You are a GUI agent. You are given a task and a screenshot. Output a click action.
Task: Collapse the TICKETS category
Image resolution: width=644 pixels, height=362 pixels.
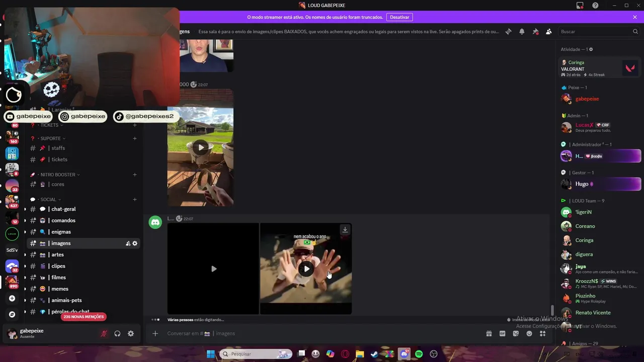[x=49, y=125]
